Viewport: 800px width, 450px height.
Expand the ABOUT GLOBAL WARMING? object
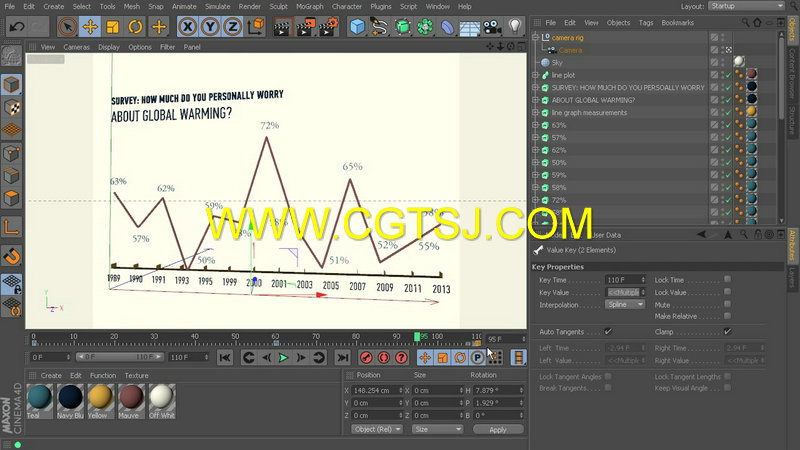pyautogui.click(x=535, y=100)
